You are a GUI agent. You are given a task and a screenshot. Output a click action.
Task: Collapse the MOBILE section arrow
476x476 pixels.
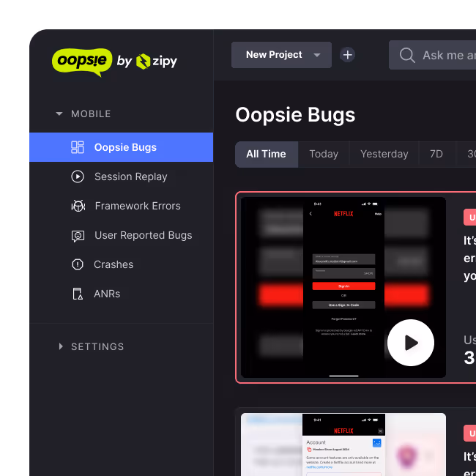[59, 114]
